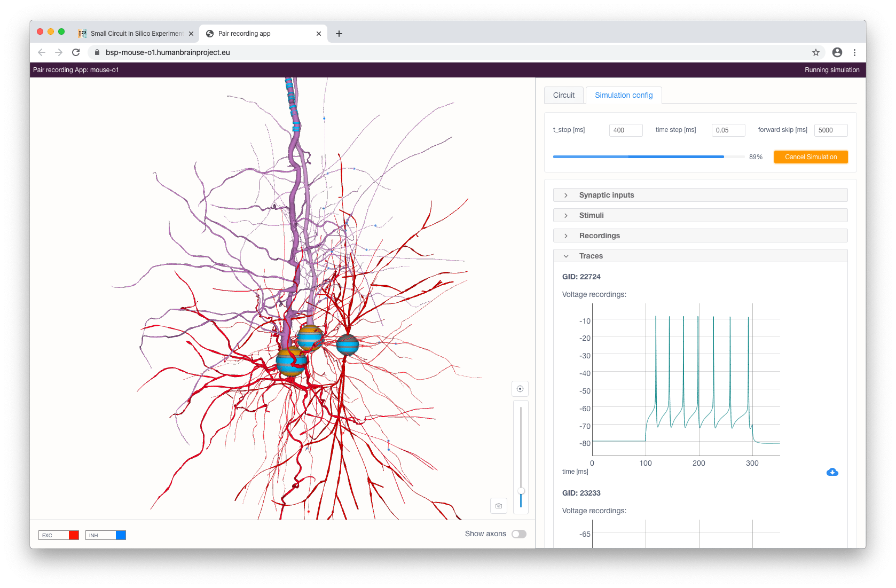Viewport: 896px width, 588px height.
Task: Click the forward skip input field
Action: (x=831, y=130)
